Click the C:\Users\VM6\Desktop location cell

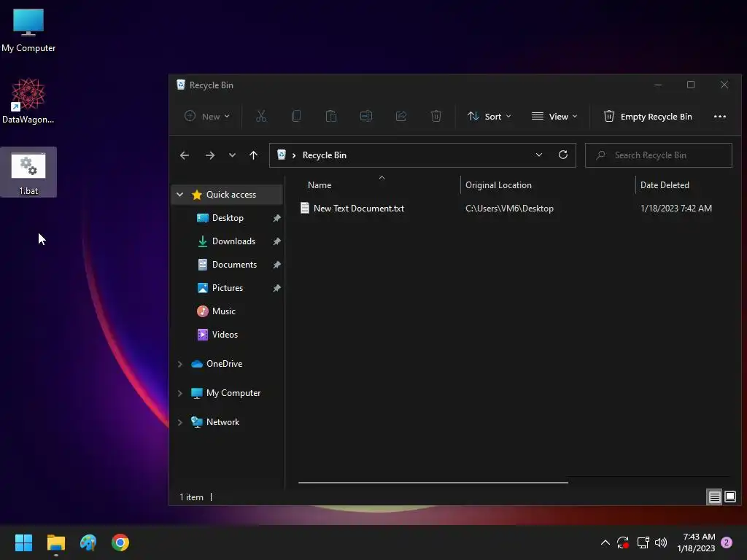(x=509, y=209)
